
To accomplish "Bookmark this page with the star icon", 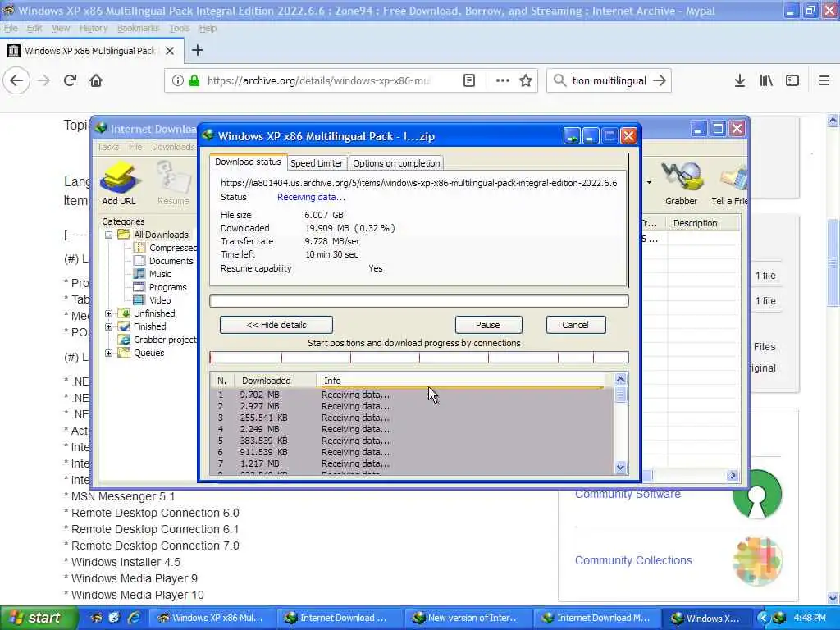I will click(526, 81).
